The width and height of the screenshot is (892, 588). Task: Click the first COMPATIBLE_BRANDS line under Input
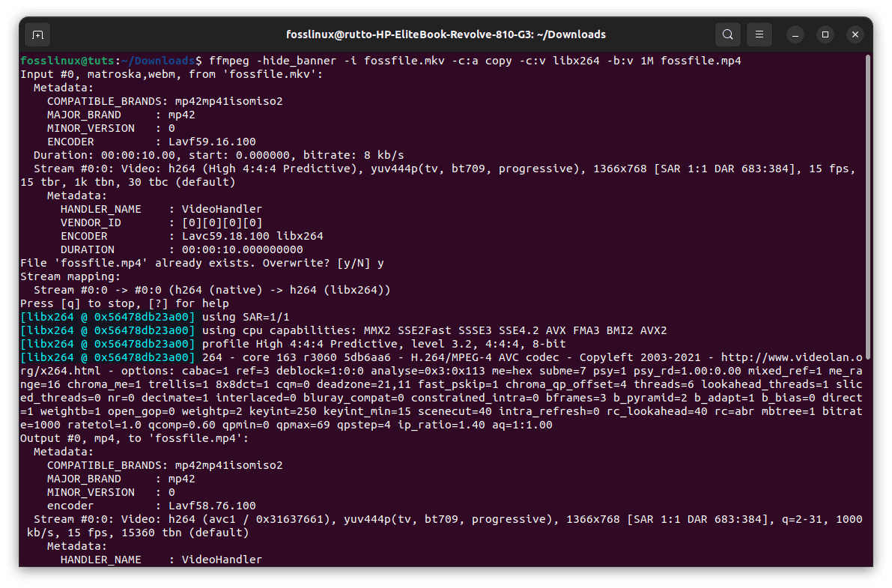(165, 101)
